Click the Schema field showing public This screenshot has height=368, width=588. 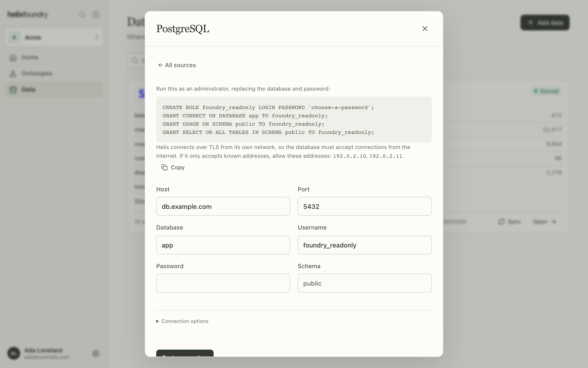point(365,283)
